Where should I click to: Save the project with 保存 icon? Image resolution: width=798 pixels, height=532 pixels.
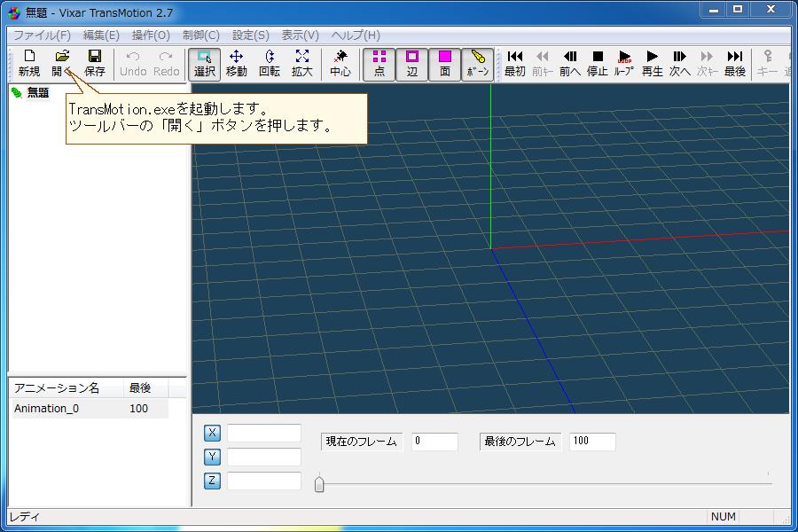pyautogui.click(x=96, y=63)
